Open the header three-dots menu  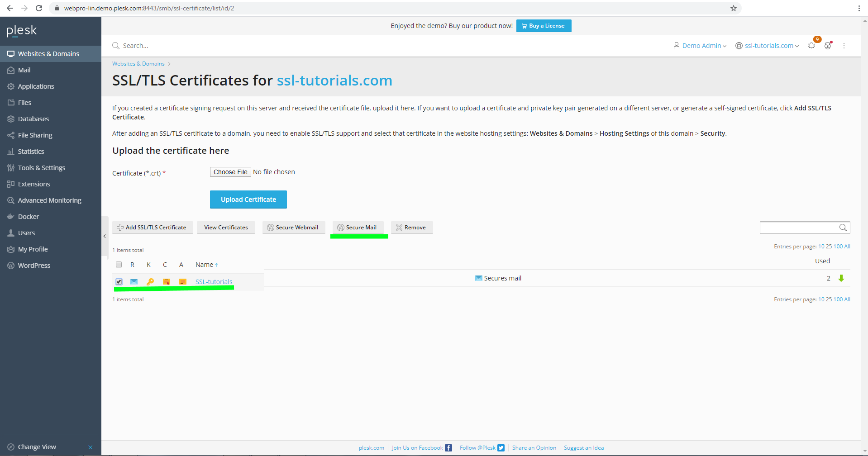(844, 46)
